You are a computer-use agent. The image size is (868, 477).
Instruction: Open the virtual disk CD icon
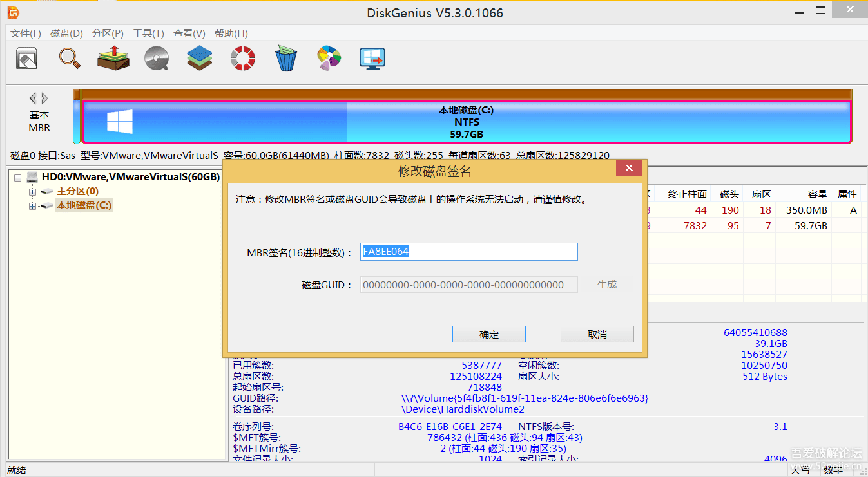[156, 58]
